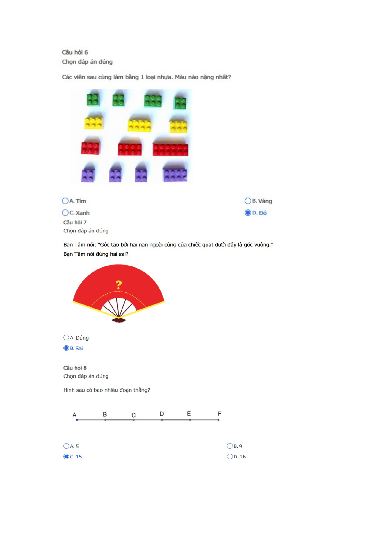This screenshot has height=554, width=392.
Task: Click point C on the line
Action: 134,420
